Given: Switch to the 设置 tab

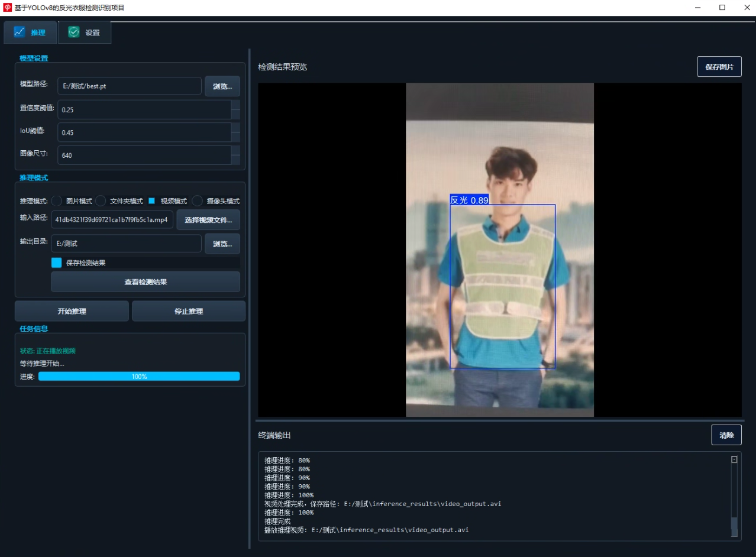Looking at the screenshot, I should coord(85,33).
